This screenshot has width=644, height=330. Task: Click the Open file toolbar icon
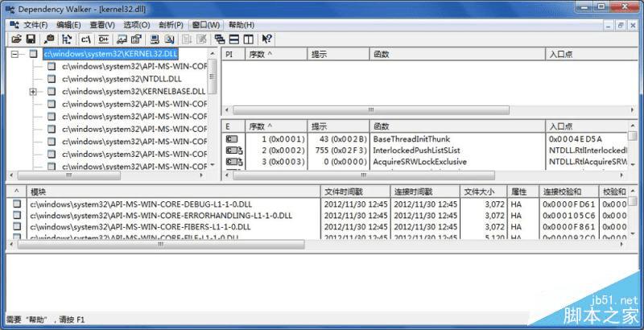(x=16, y=39)
